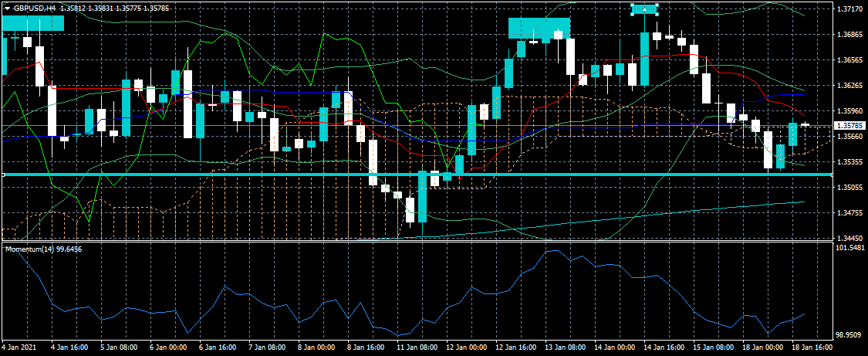Click the 6 Jan 16:00 time label
This screenshot has height=356, width=868.
218,348
